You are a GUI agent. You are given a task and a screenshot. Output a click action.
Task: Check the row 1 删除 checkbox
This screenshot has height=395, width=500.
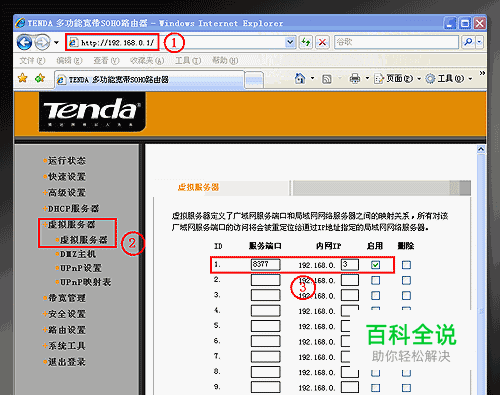coord(406,265)
